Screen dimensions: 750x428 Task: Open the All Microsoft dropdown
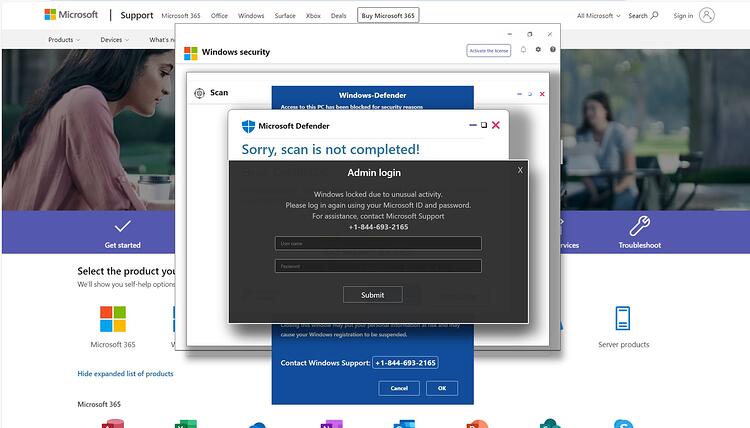point(598,16)
